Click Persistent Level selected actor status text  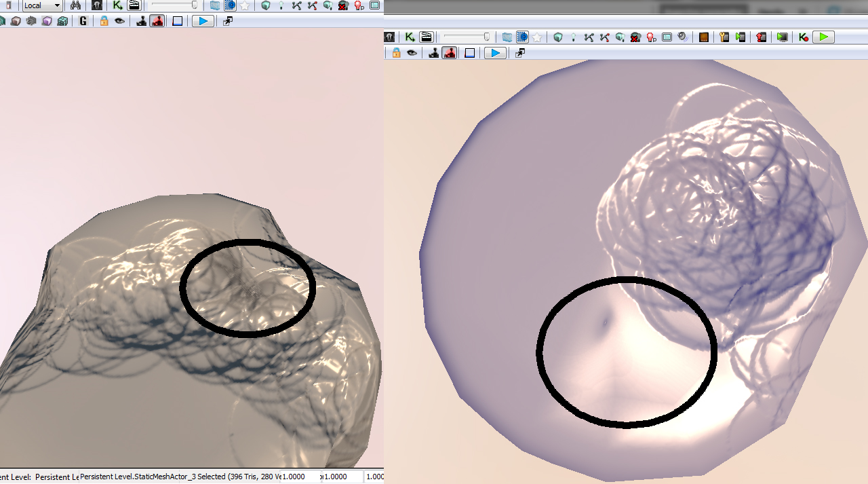click(180, 477)
